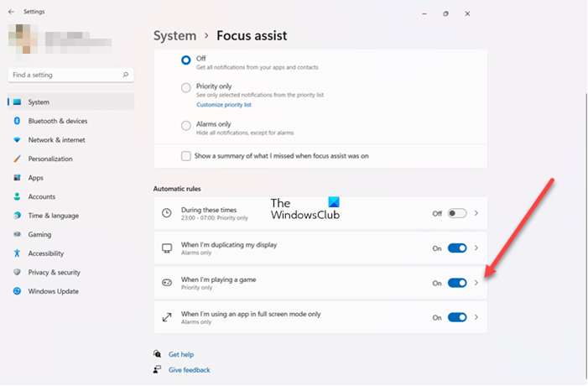Viewport: 588px width, 386px height.
Task: Expand the full screen mode rule
Action: 476,318
